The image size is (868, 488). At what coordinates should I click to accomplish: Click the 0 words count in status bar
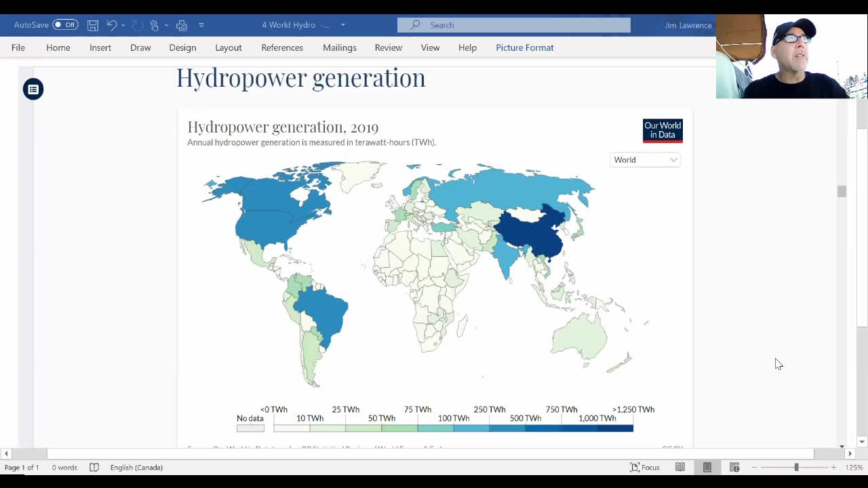coord(64,468)
